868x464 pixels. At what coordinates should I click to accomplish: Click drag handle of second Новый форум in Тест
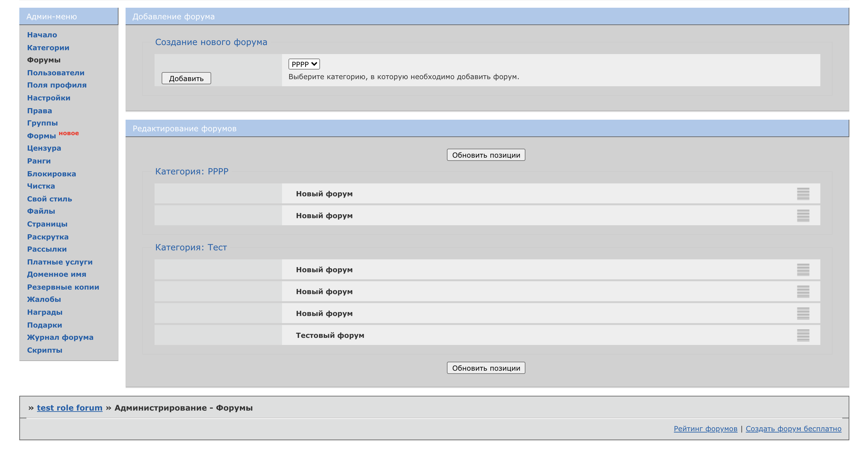803,291
